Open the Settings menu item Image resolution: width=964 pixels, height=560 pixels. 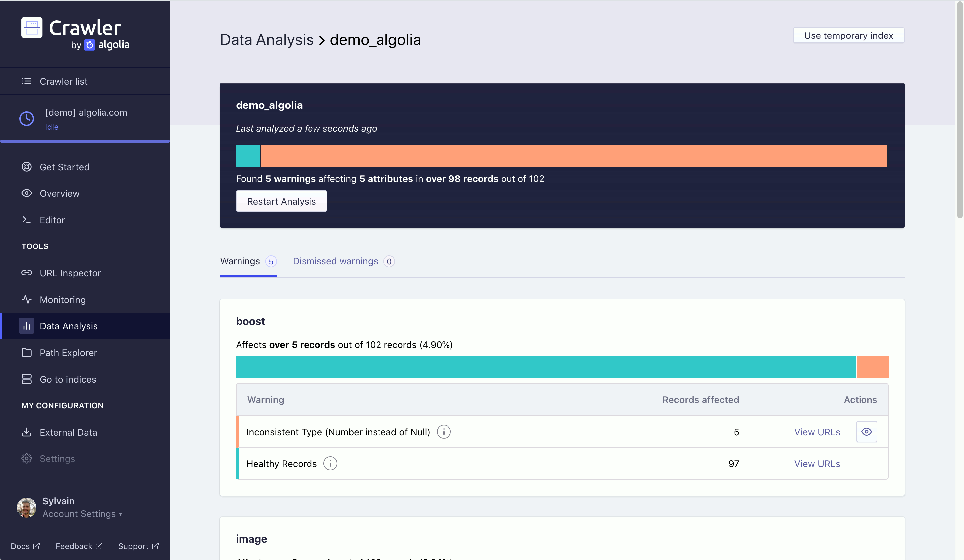[85, 458]
